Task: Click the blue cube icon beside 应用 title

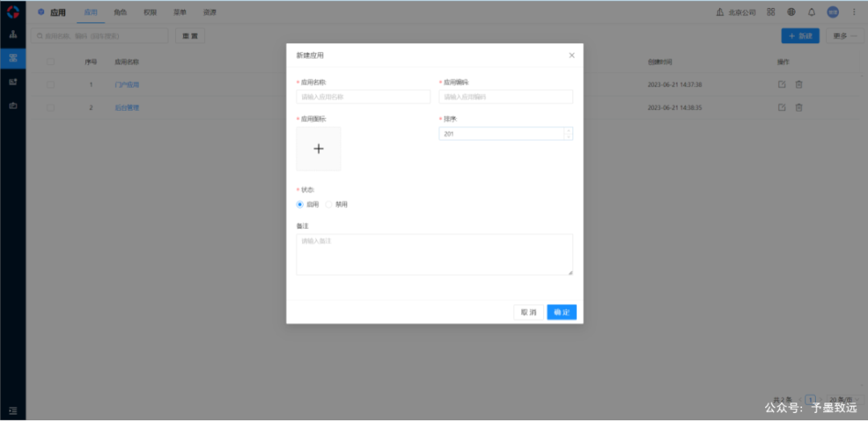Action: click(41, 11)
